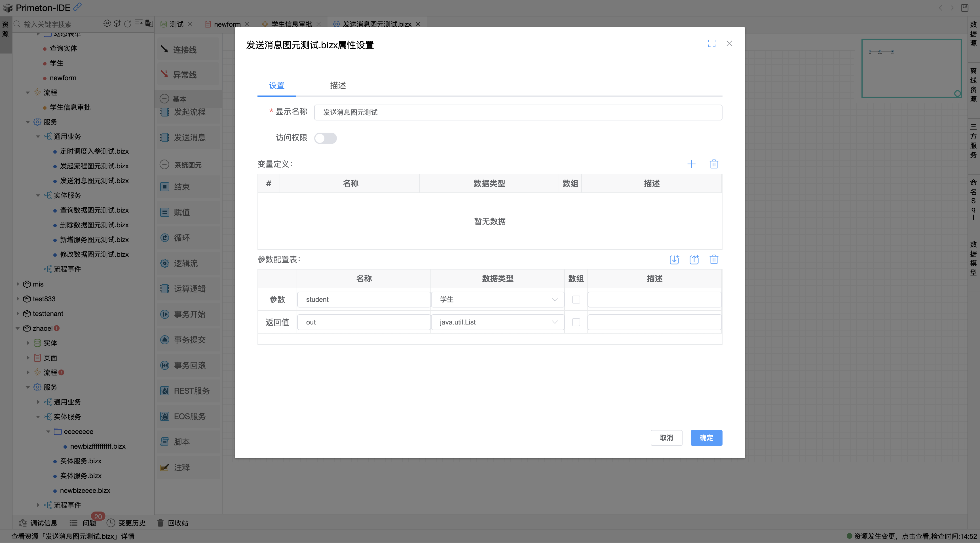Add a new variable with the plus icon
Screen dimensions: 980x543
point(692,164)
